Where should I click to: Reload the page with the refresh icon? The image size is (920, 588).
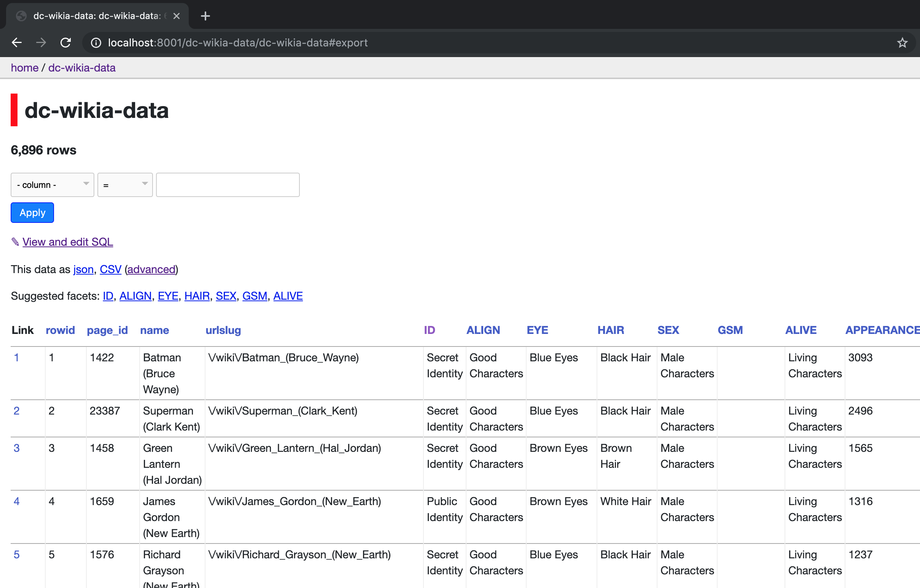pyautogui.click(x=66, y=42)
